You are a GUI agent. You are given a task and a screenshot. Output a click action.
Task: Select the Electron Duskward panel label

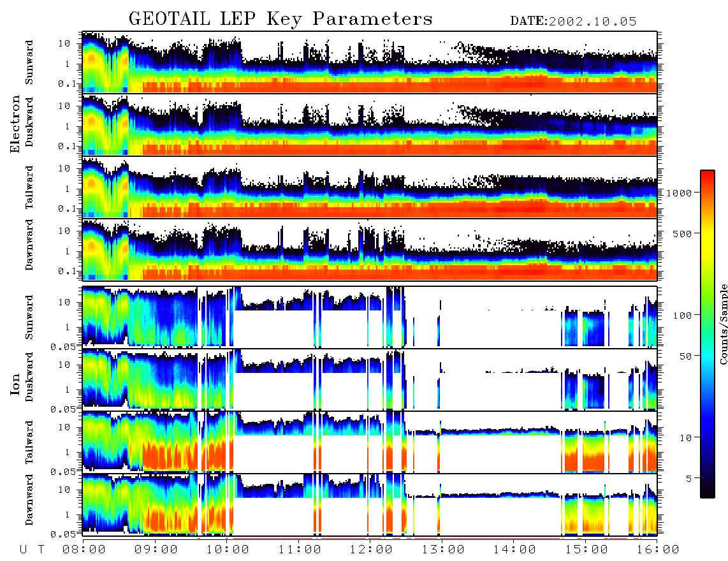(29, 122)
